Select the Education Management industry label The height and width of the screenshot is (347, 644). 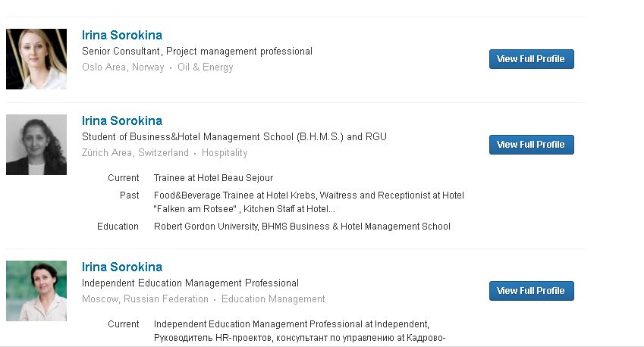point(273,299)
